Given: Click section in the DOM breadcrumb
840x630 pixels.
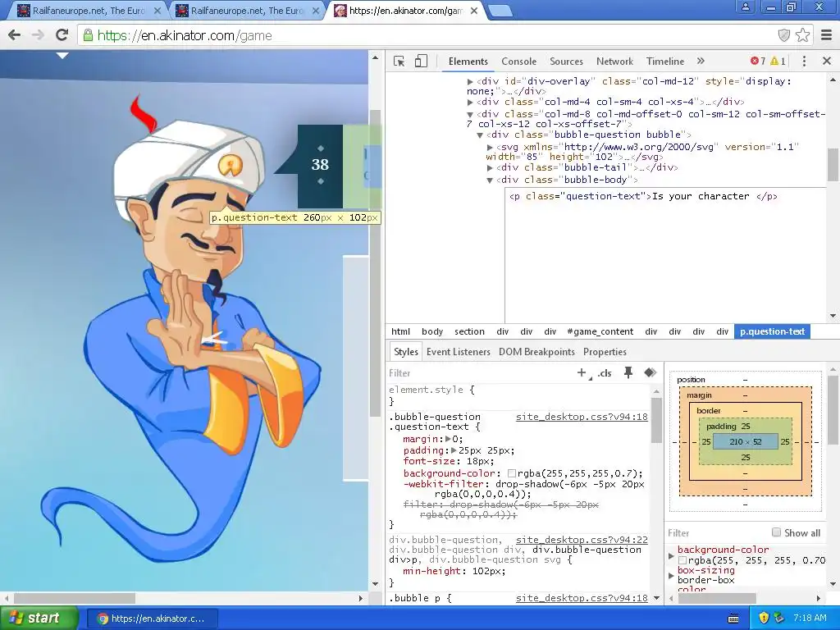Looking at the screenshot, I should click(x=469, y=331).
